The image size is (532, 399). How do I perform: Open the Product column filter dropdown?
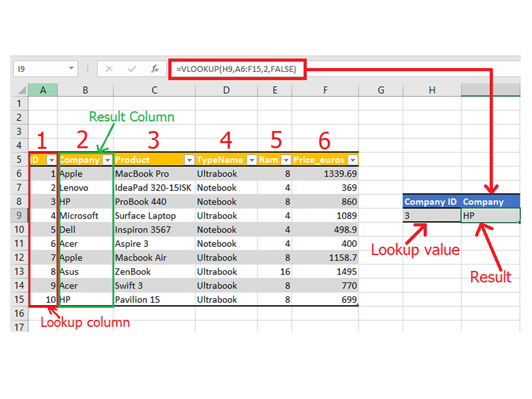click(189, 160)
